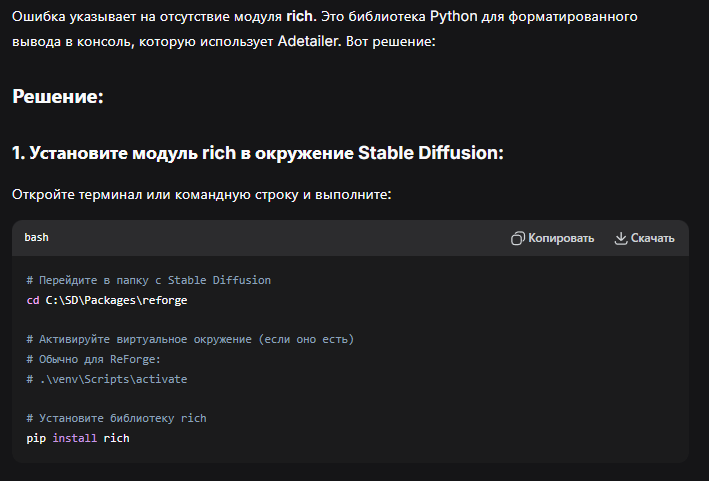709x481 pixels.
Task: Click the "bash" language label
Action: [37, 238]
